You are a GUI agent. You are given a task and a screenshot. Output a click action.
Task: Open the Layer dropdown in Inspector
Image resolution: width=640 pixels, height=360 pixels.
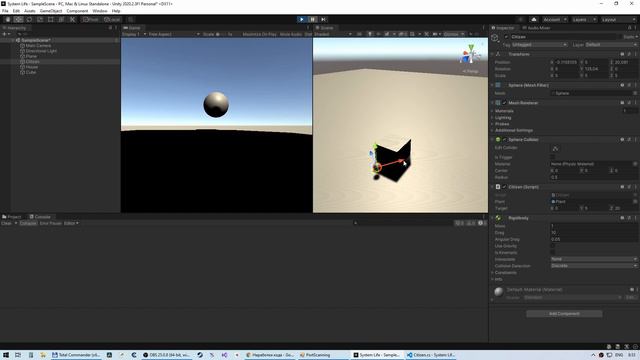611,44
